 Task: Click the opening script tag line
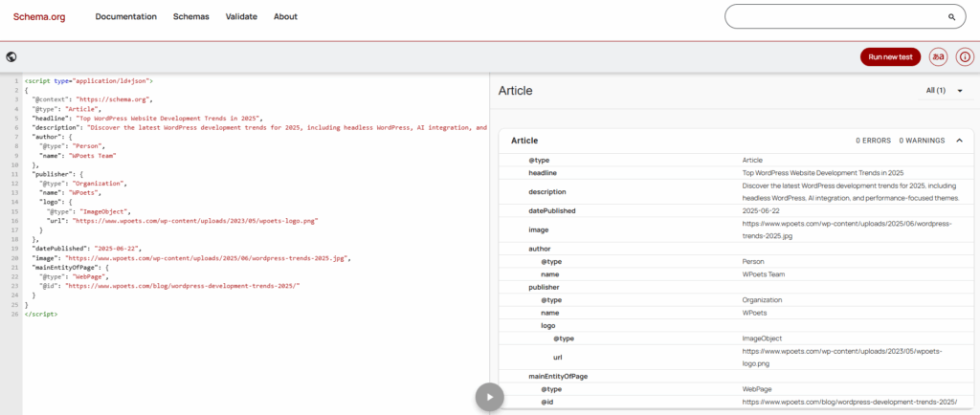click(x=88, y=81)
